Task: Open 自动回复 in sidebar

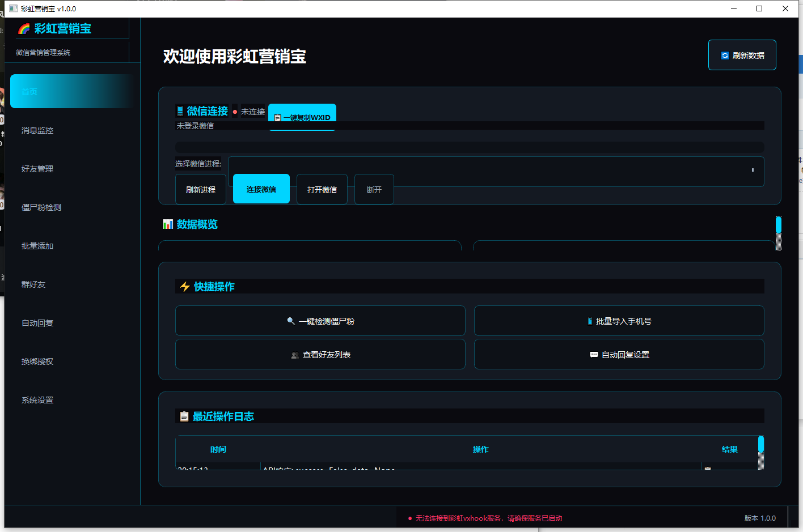Action: pyautogui.click(x=73, y=323)
